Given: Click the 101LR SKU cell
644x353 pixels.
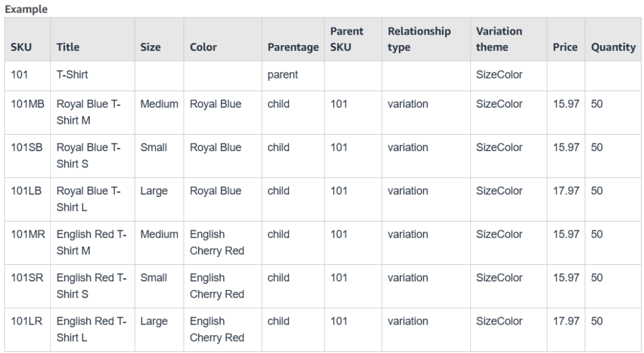Looking at the screenshot, I should pos(27,322).
